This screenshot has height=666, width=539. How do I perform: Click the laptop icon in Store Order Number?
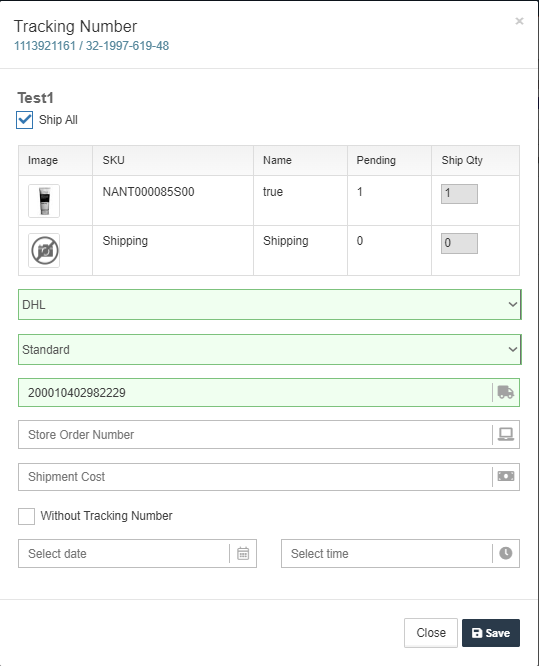(x=505, y=434)
